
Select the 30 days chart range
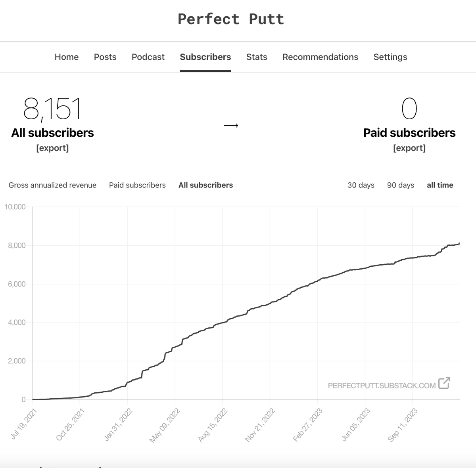pos(361,185)
